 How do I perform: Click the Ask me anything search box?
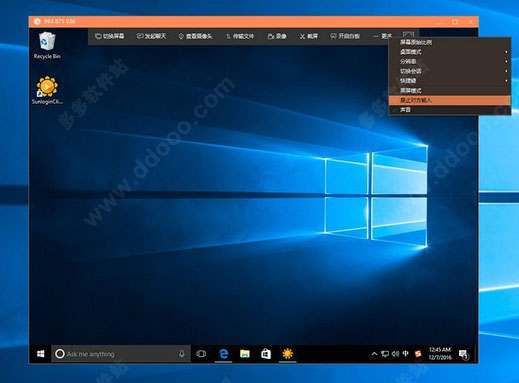point(121,354)
